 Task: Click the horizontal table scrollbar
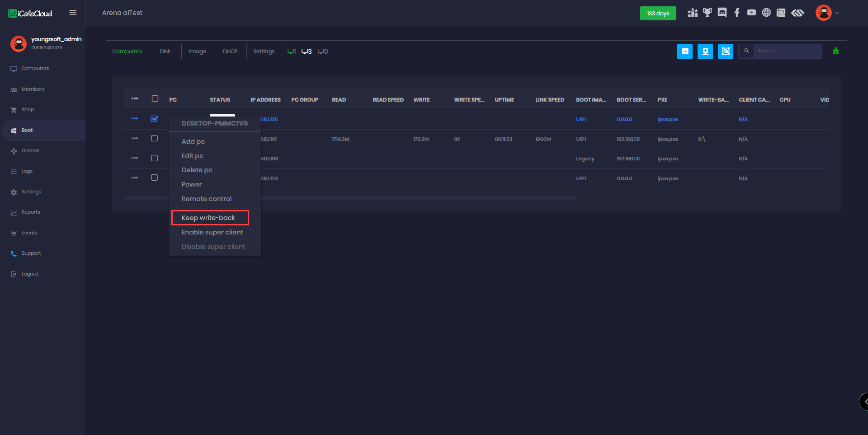coord(407,198)
